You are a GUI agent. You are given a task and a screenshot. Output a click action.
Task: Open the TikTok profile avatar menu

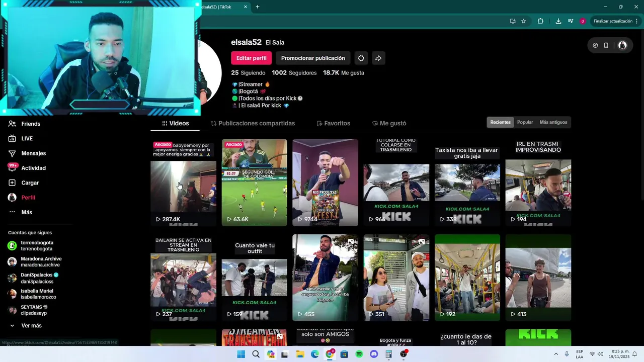pos(622,45)
